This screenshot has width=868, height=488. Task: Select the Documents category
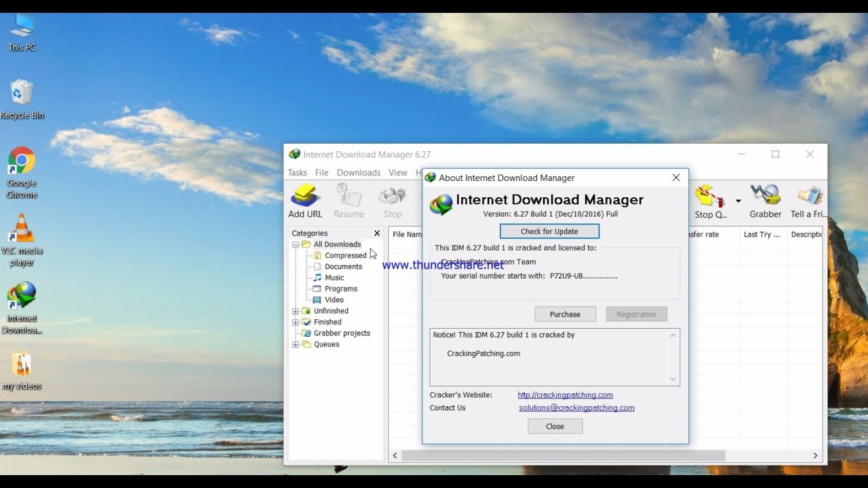[343, 266]
